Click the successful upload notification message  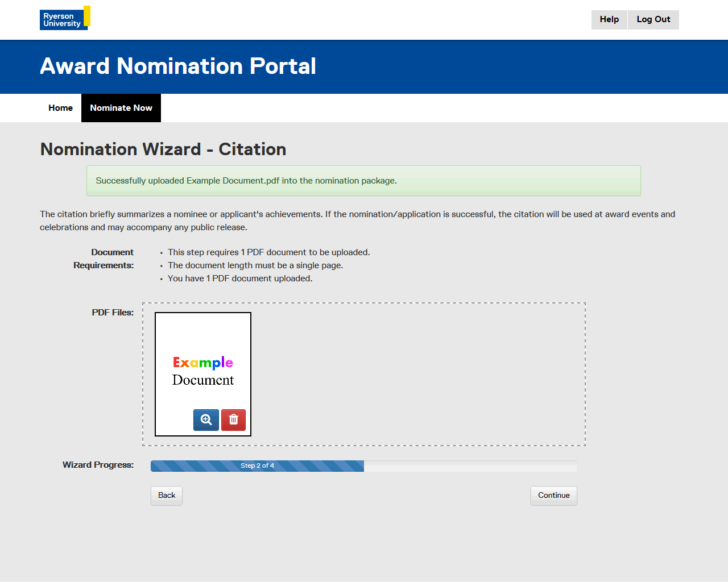(x=363, y=181)
